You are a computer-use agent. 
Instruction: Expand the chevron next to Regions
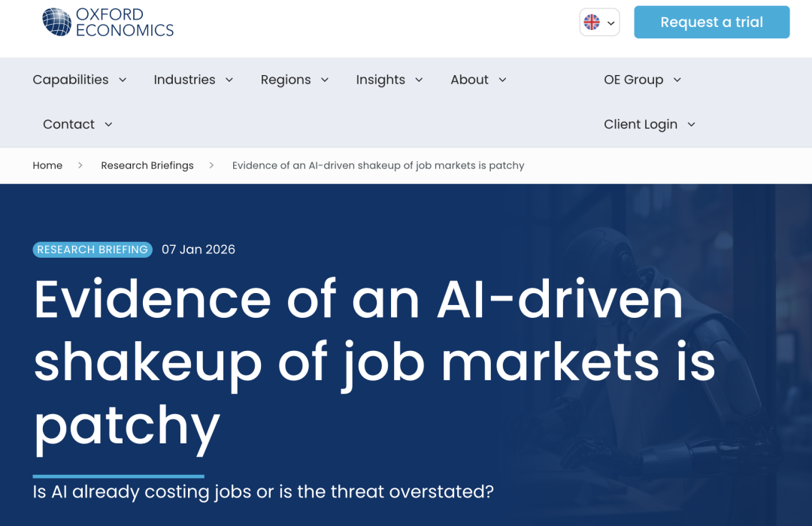325,80
